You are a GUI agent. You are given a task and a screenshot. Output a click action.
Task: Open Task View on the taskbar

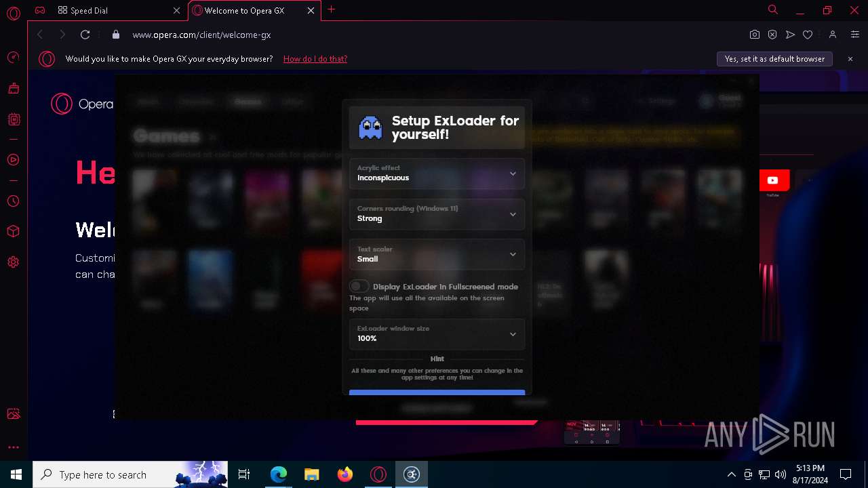pyautogui.click(x=244, y=474)
